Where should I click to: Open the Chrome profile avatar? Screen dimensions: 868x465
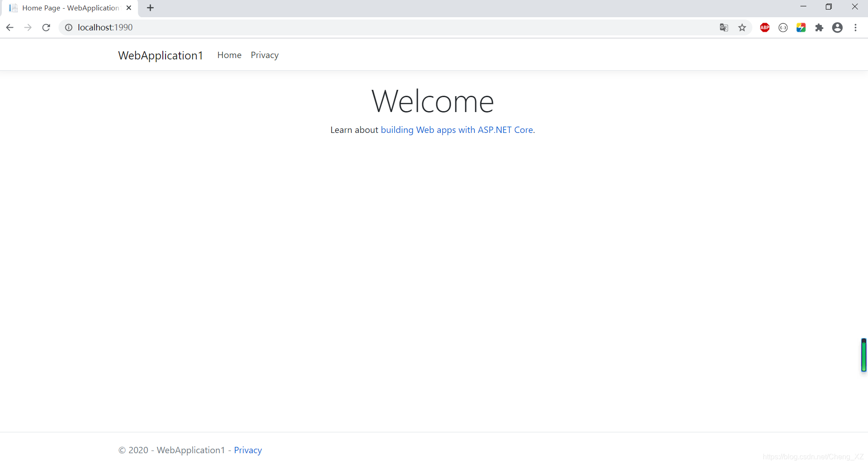[837, 28]
